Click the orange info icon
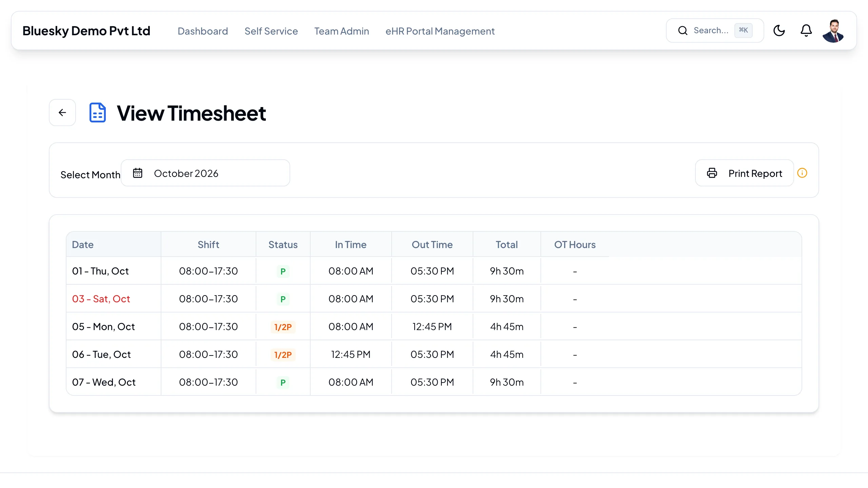Image resolution: width=868 pixels, height=488 pixels. click(802, 173)
